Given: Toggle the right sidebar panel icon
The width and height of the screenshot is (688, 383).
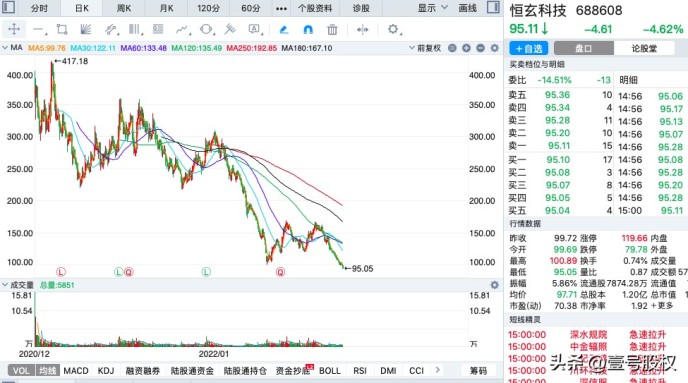Looking at the screenshot, I should coord(493,7).
